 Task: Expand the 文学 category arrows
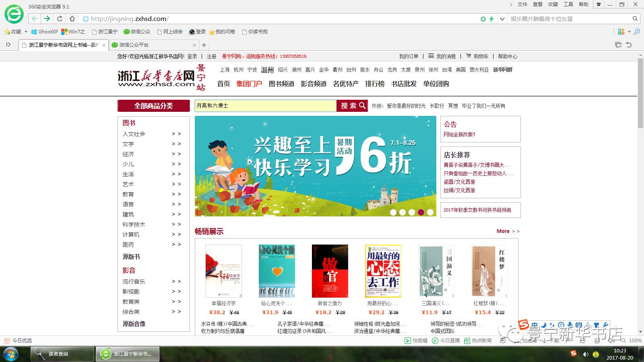tap(176, 144)
